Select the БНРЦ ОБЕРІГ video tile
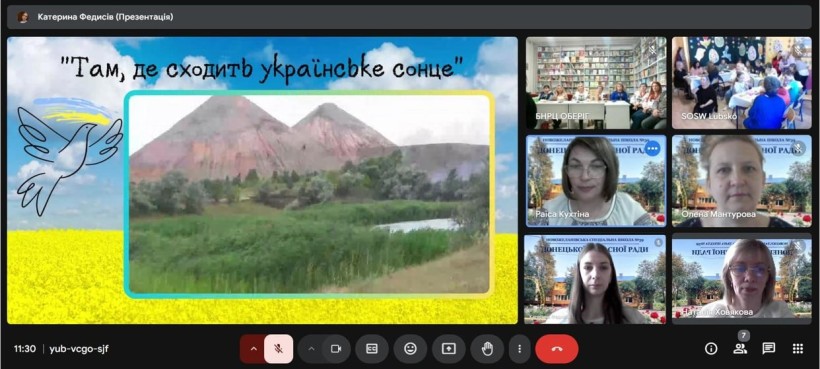 (596, 83)
